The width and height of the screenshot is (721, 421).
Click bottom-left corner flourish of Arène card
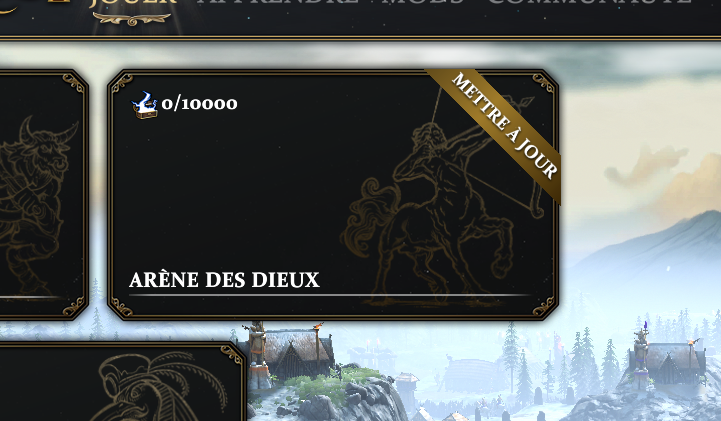point(122,306)
